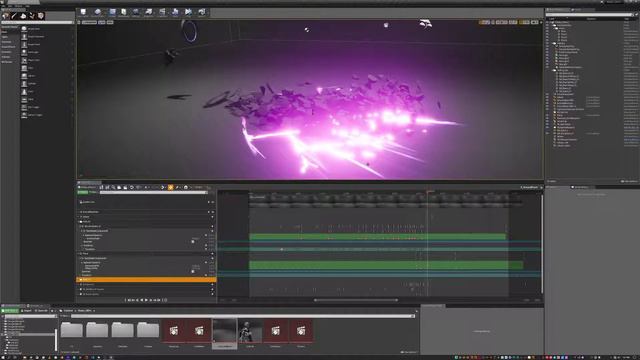Open Blueprints toolbar icon

[149, 13]
